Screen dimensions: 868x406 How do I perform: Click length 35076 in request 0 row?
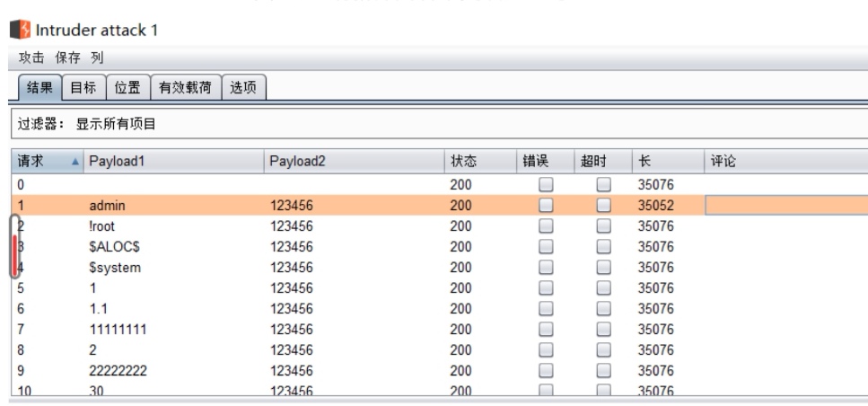(655, 184)
